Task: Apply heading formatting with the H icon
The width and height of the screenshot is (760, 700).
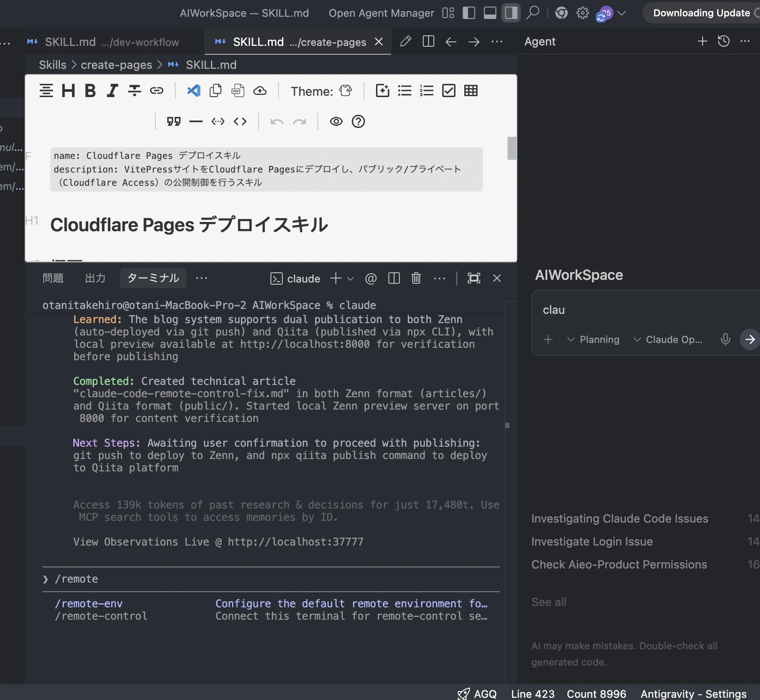Action: coord(68,91)
